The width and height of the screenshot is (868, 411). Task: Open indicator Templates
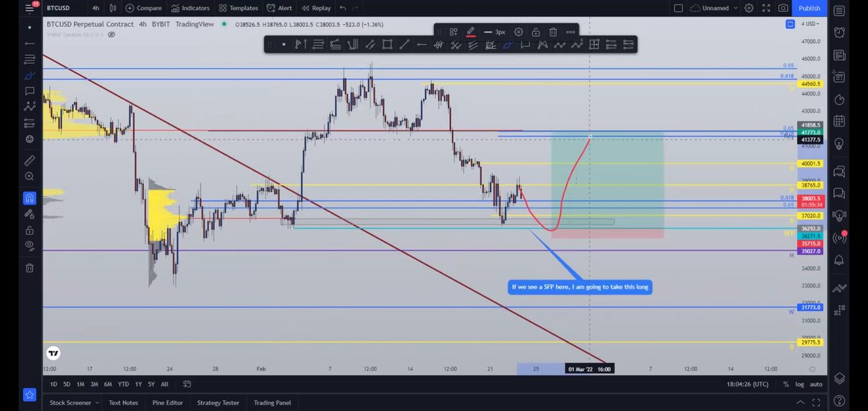pyautogui.click(x=238, y=9)
